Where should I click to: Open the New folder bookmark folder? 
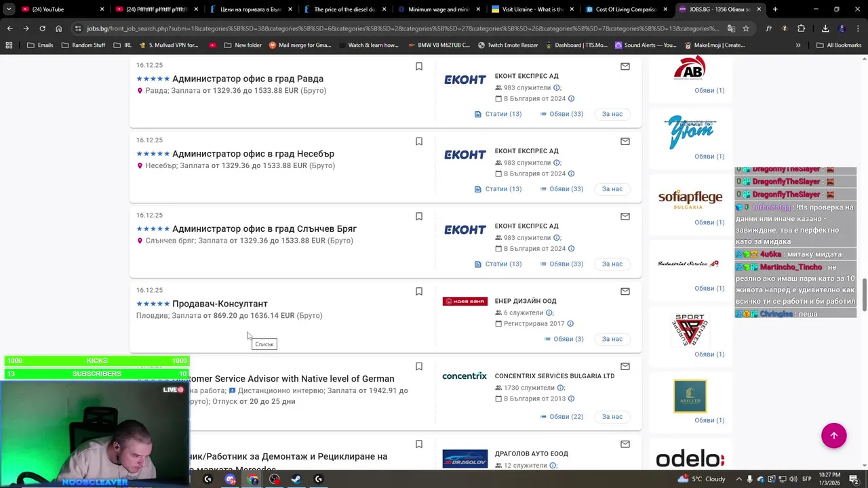click(x=242, y=45)
